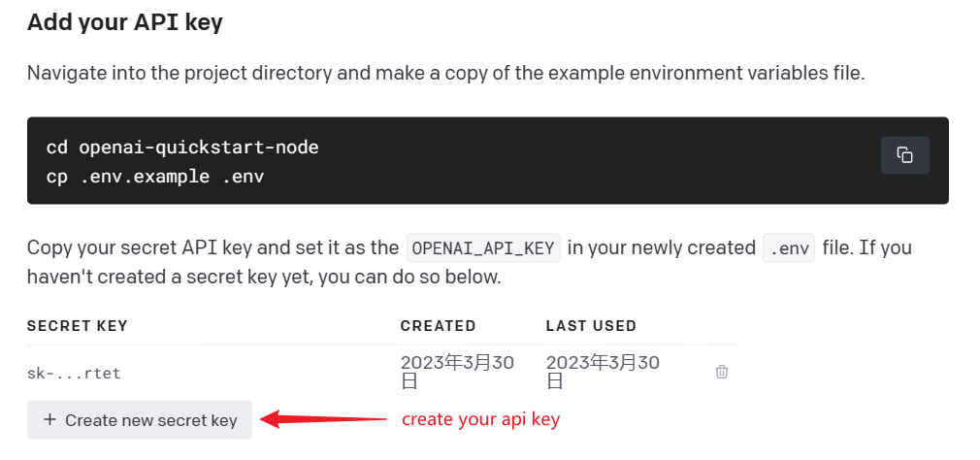Click the 'haven't created a secret key yet' line

coord(264,277)
